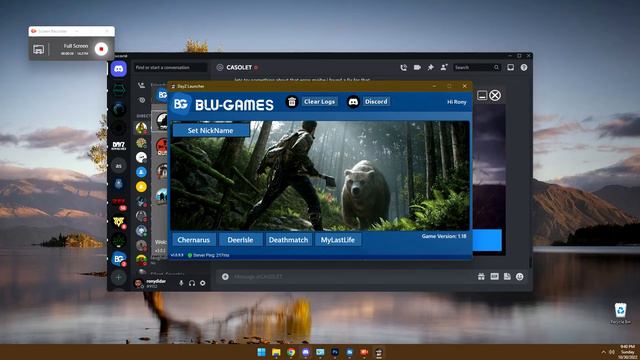Select the Chernarus server button
Image resolution: width=640 pixels, height=360 pixels.
[193, 240]
